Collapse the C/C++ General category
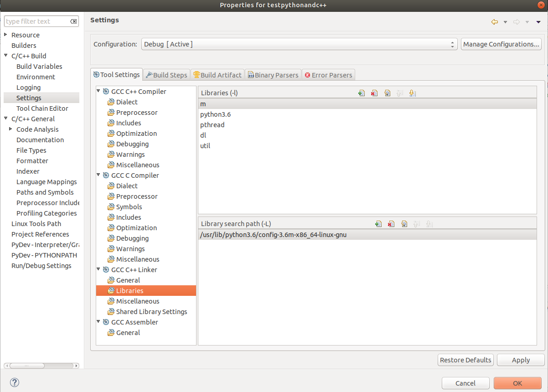 [x=6, y=119]
